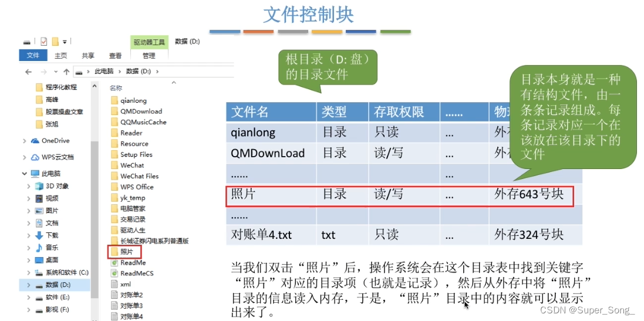
Task: Click the QMDownload folder icon in file list
Action: pos(114,111)
